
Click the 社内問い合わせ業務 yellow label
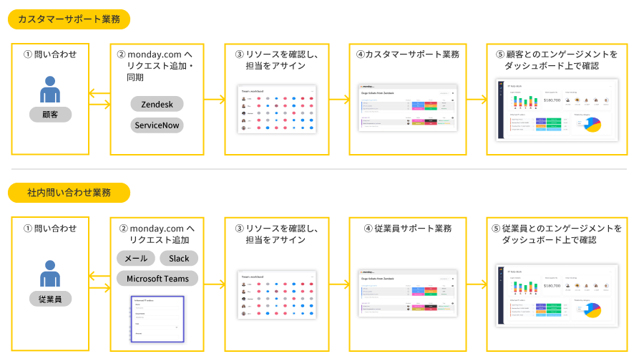pyautogui.click(x=69, y=193)
